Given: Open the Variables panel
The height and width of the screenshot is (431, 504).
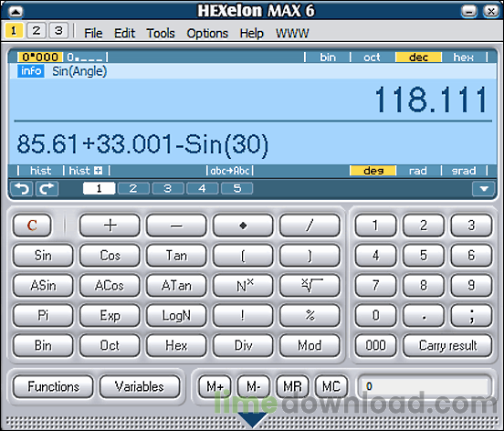Looking at the screenshot, I should 140,386.
